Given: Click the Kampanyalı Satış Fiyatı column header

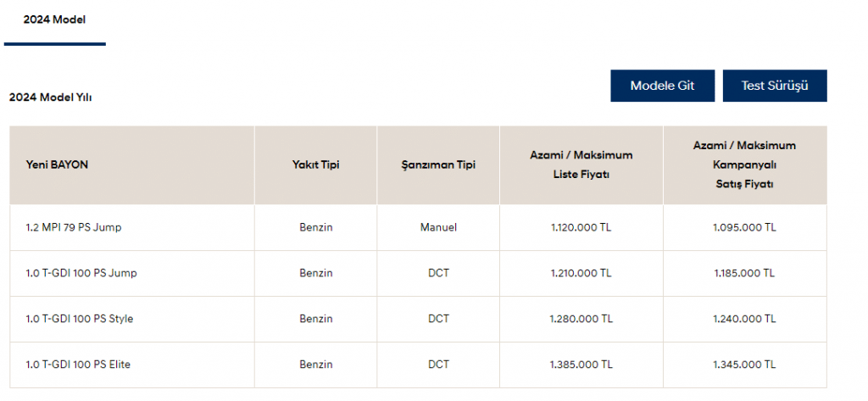Looking at the screenshot, I should (744, 165).
